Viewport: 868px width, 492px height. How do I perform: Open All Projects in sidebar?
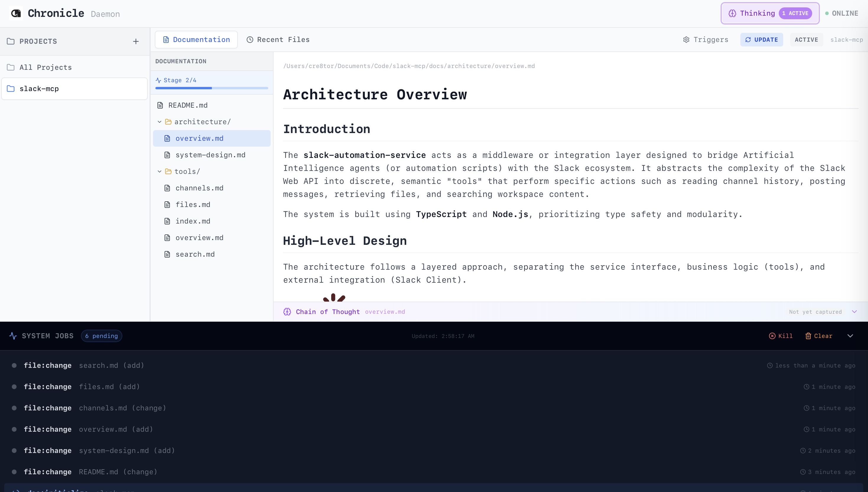coord(45,67)
